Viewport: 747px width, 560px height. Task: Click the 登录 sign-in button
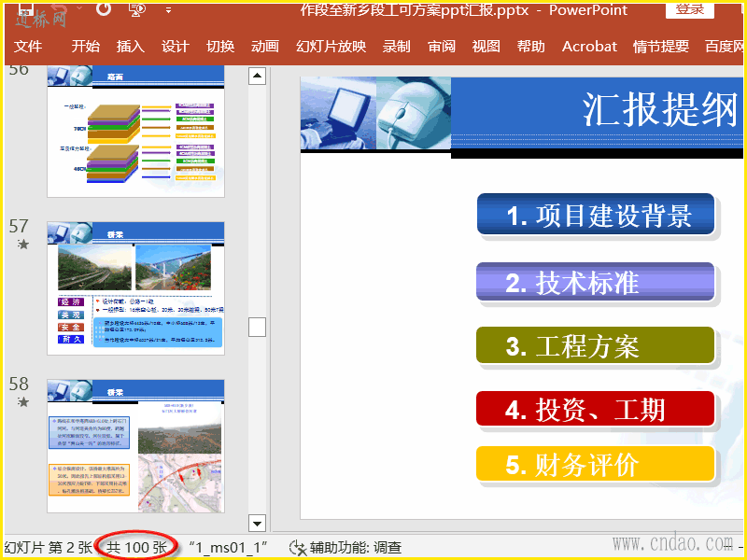(x=689, y=10)
